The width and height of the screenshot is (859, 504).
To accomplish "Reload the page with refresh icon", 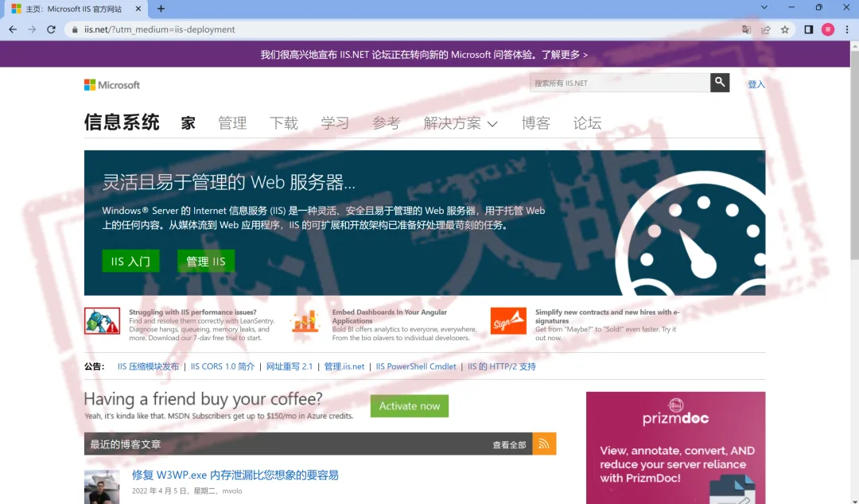I will 51,29.
